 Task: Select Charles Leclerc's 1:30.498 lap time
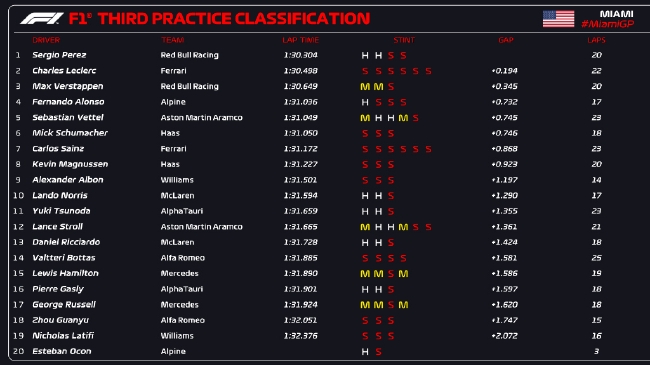click(x=301, y=71)
